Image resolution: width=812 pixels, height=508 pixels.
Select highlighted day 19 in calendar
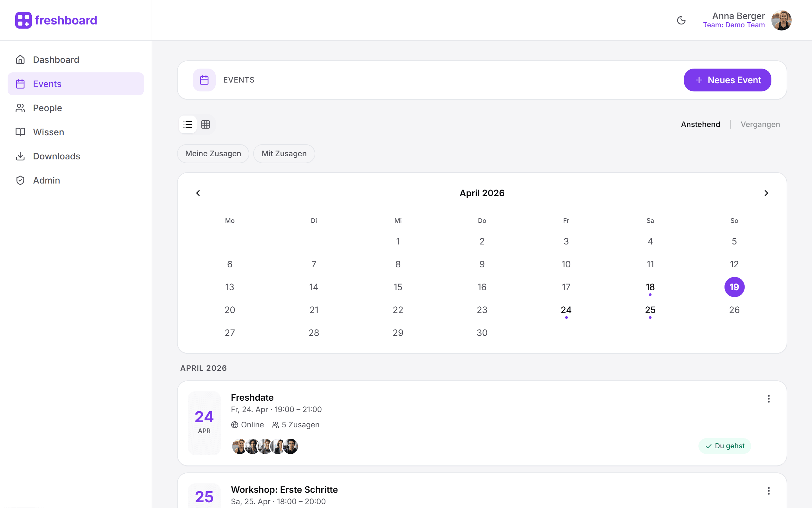click(735, 287)
